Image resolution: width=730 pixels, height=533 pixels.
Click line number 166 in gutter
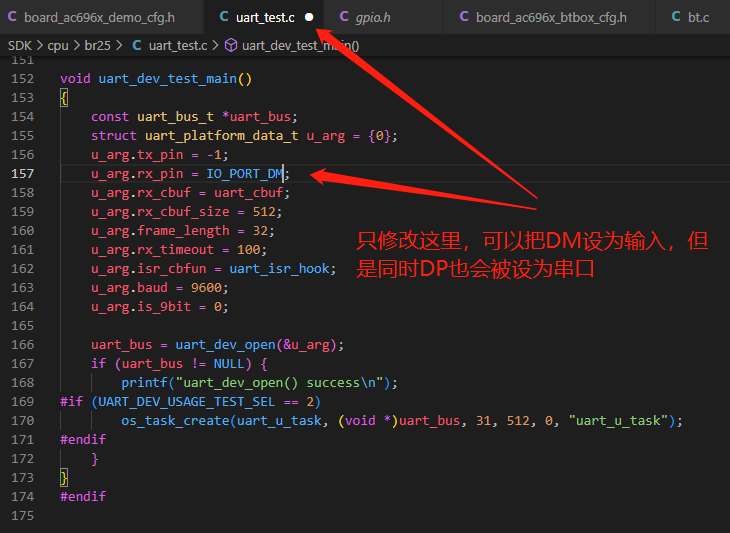(23, 344)
